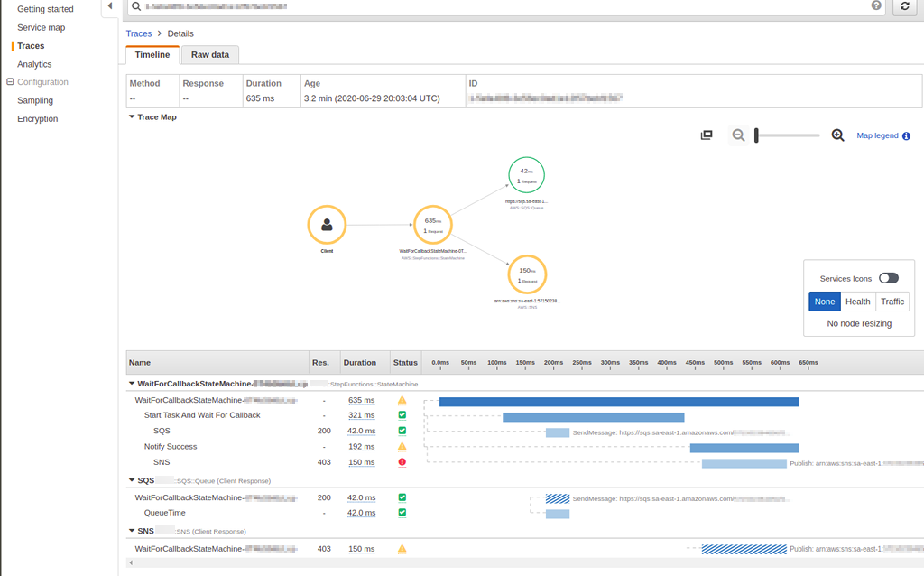
Task: Collapse the left navigation sidebar arrow
Action: click(x=109, y=6)
